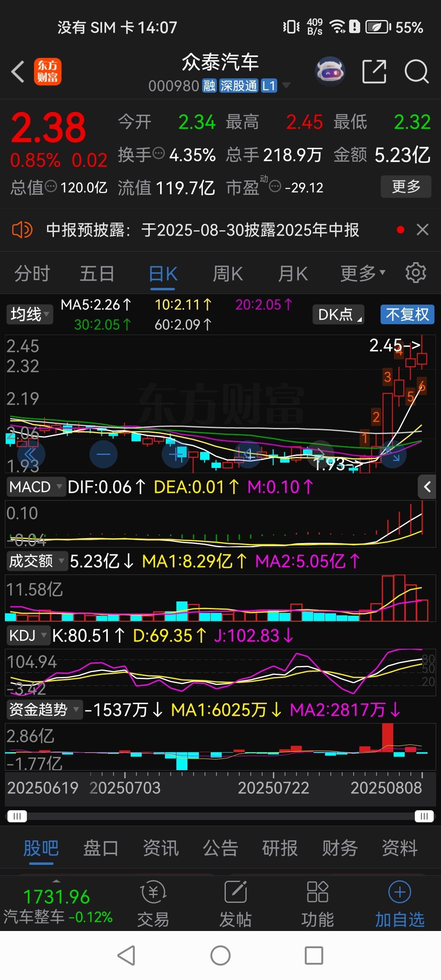Open the 中报预披露 announcement text
The height and width of the screenshot is (980, 441).
click(x=203, y=230)
